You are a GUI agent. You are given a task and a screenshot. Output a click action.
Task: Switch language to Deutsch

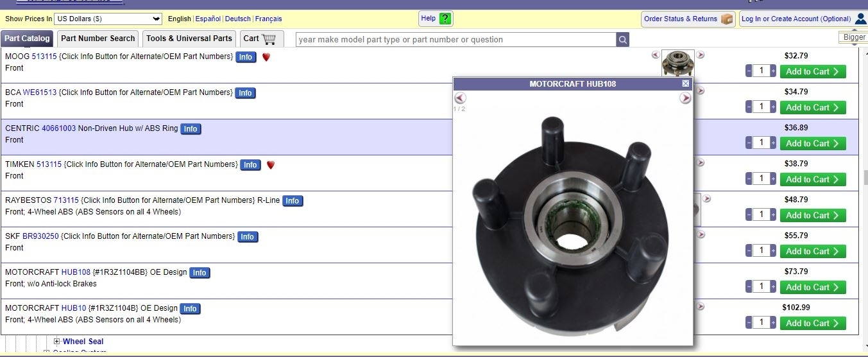238,19
